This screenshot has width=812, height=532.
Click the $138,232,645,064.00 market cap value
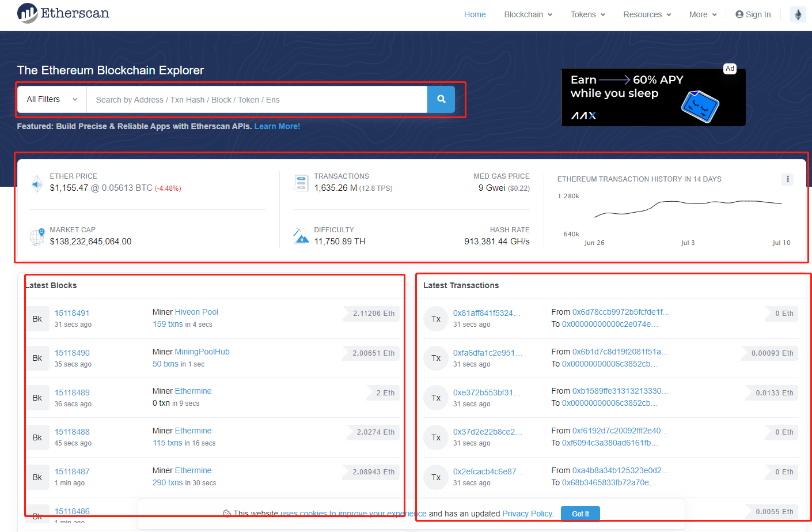(x=90, y=242)
